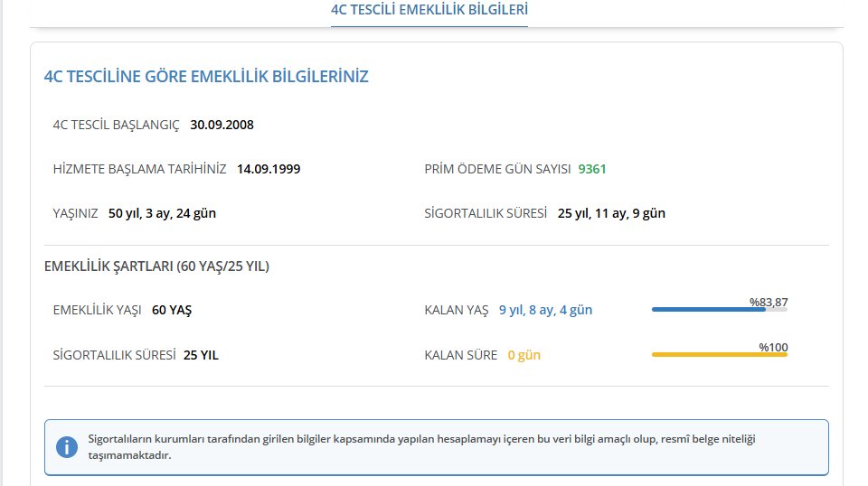Click the value 25 yıl, 11 ay, 9 gün
The width and height of the screenshot is (868, 486).
pos(612,213)
